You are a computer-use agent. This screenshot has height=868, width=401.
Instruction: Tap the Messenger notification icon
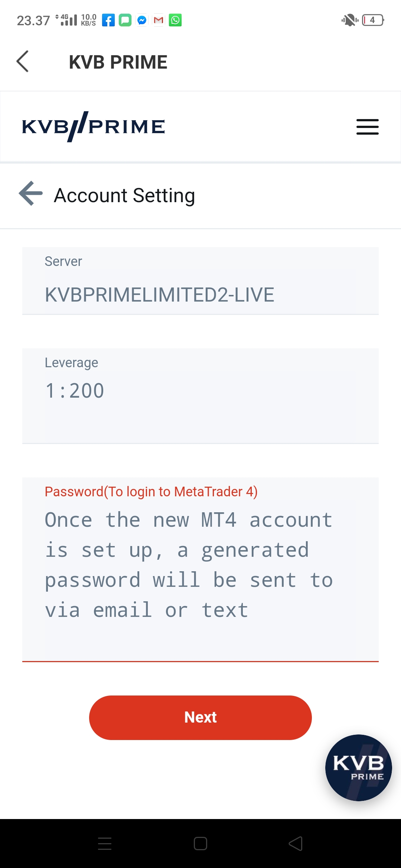click(x=142, y=20)
